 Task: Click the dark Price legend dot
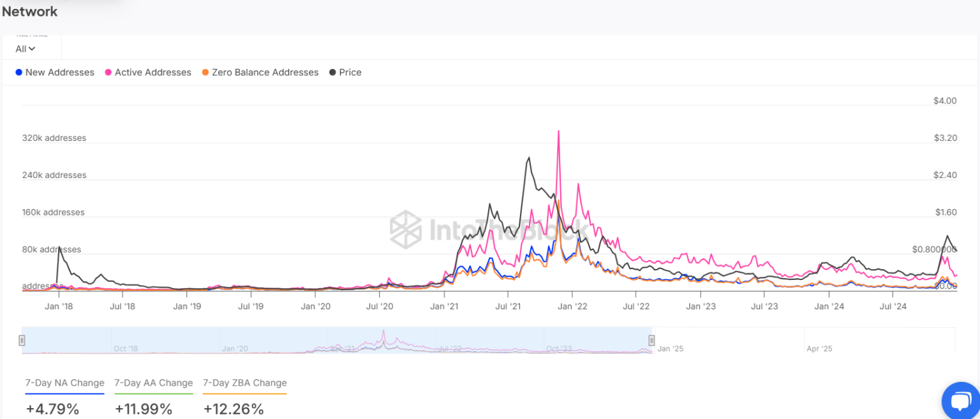click(x=332, y=73)
